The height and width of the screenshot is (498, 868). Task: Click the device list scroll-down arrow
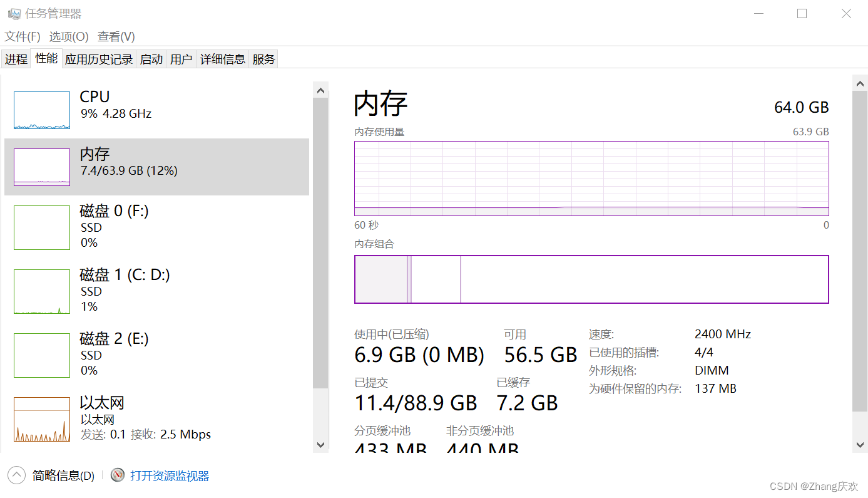click(x=321, y=445)
